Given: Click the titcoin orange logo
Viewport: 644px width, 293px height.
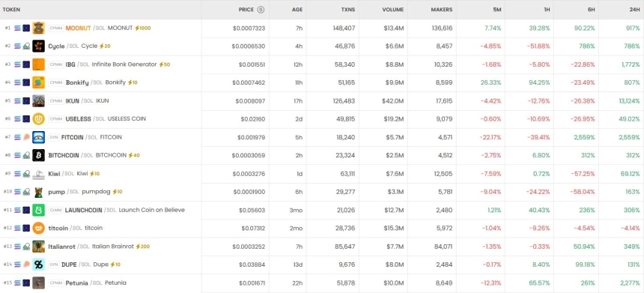Looking at the screenshot, I should click(39, 228).
